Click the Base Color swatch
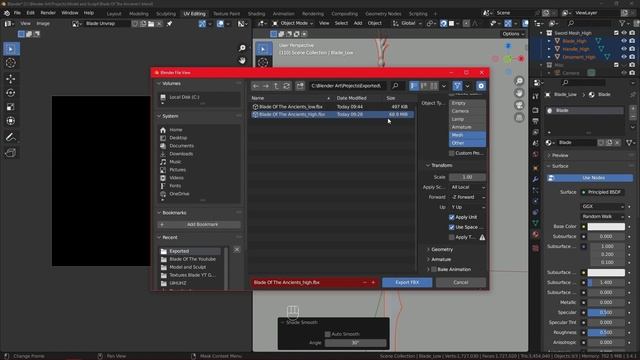Image resolution: width=640 pixels, height=360 pixels. [606, 227]
